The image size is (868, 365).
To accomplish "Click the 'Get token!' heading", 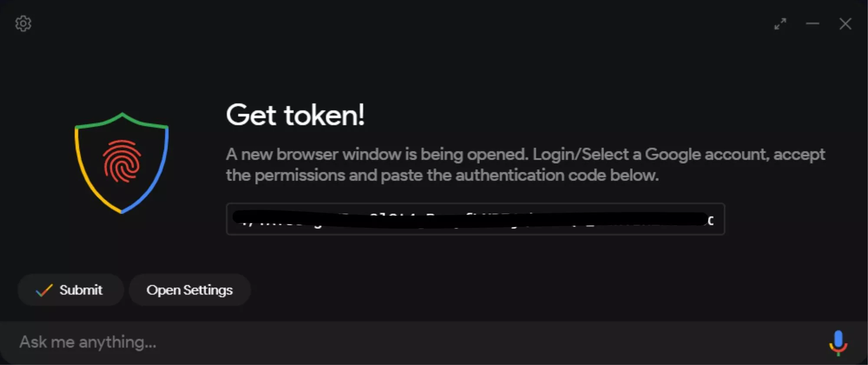I will click(x=295, y=115).
